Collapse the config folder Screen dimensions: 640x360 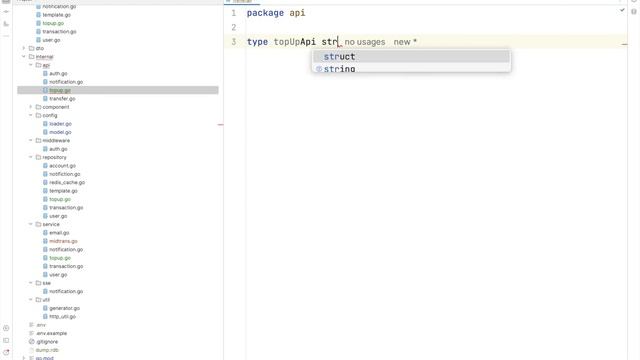point(31,116)
